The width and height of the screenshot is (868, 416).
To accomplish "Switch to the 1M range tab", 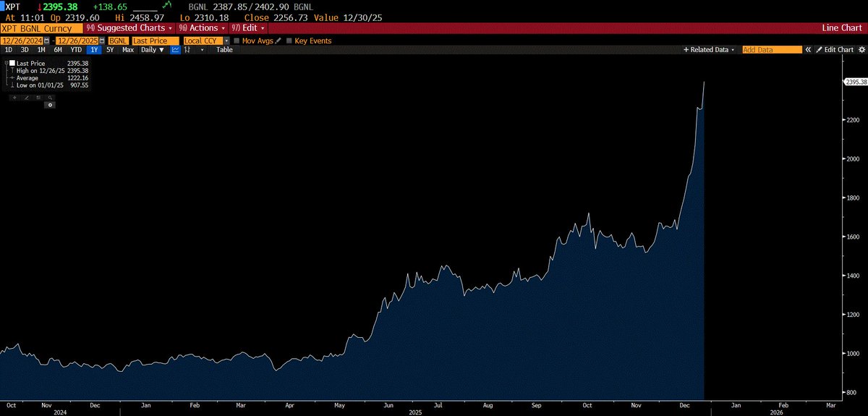I will pyautogui.click(x=41, y=50).
